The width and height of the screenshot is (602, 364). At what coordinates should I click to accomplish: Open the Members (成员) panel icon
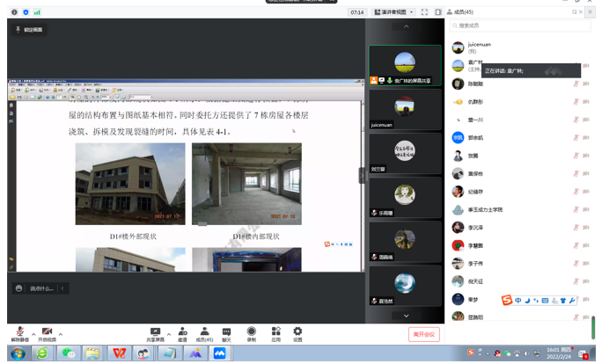coord(204,332)
